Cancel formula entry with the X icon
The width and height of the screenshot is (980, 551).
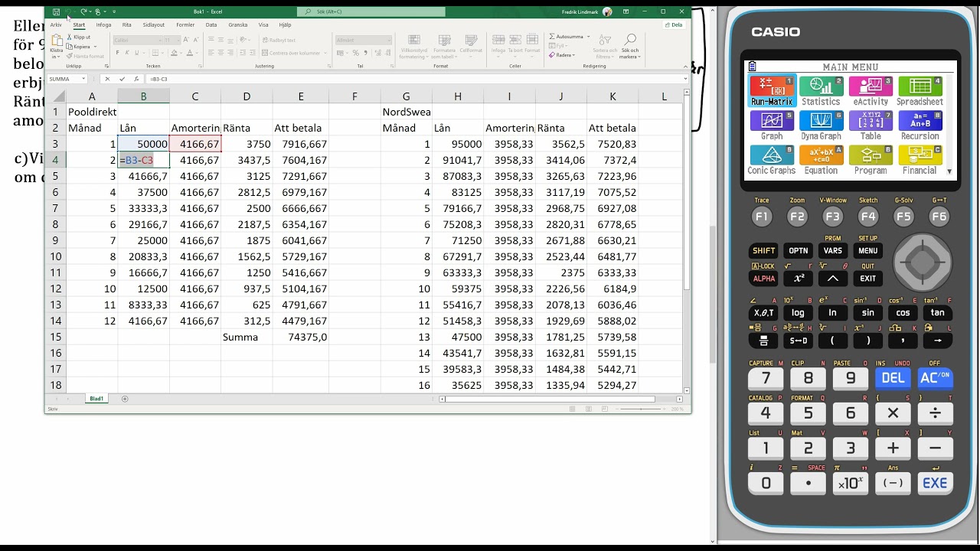point(107,79)
